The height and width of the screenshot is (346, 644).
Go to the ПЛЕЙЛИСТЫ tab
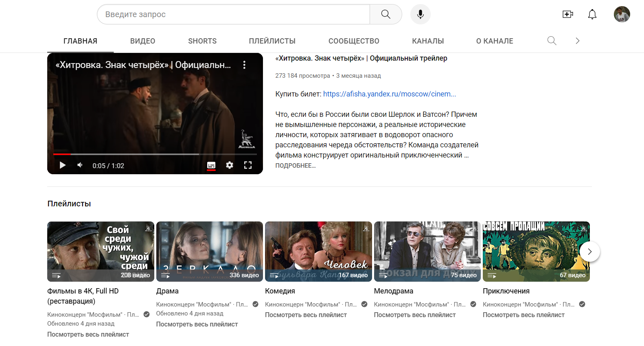coord(272,41)
